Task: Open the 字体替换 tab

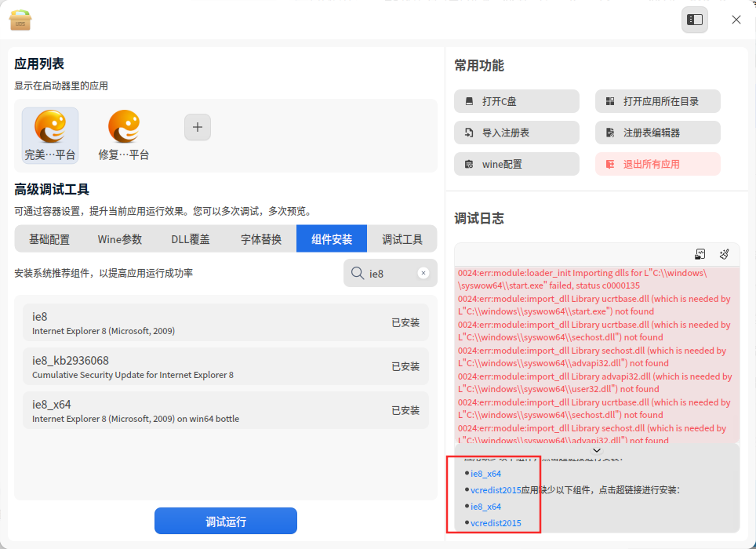Action: [x=261, y=239]
